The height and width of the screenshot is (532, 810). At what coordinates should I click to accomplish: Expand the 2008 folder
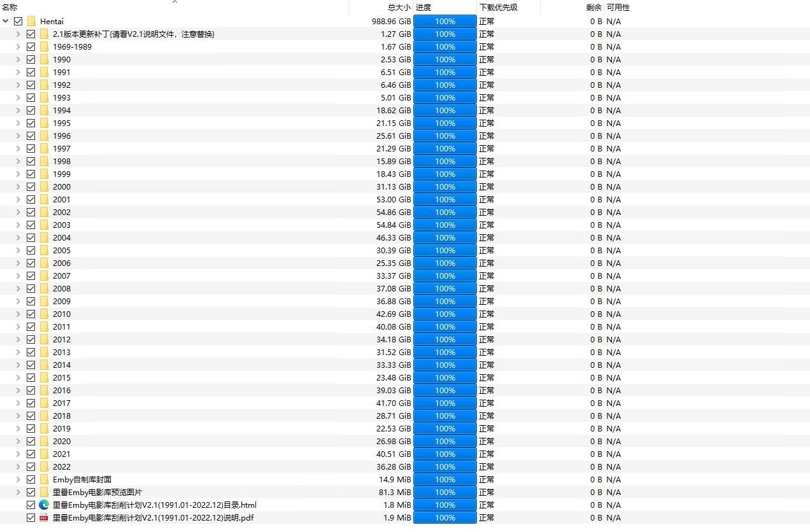[18, 288]
